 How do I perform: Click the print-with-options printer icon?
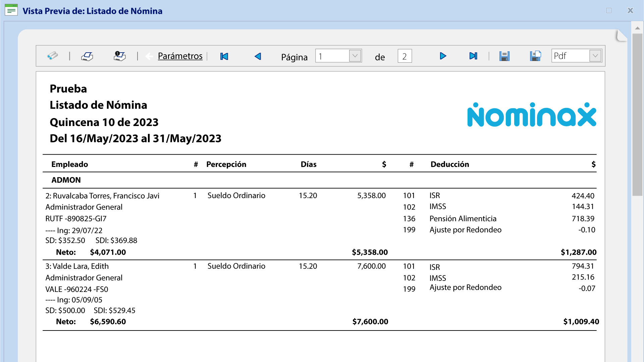(x=119, y=56)
